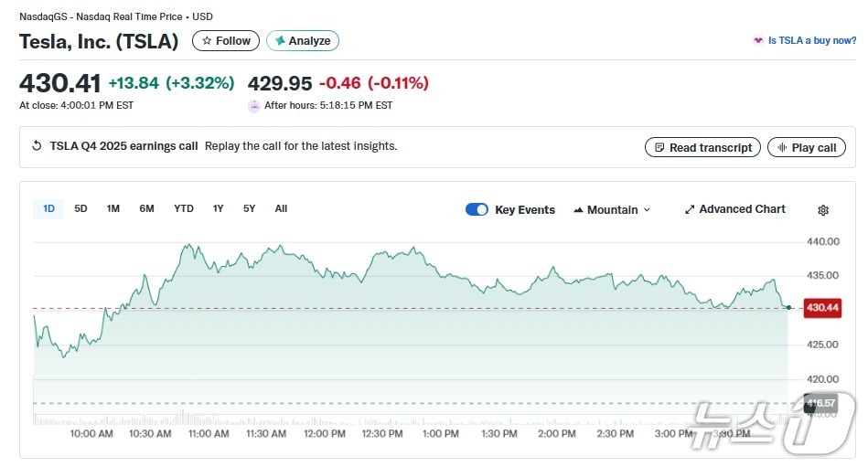Expand the Mountain chart type dropdown

click(647, 210)
